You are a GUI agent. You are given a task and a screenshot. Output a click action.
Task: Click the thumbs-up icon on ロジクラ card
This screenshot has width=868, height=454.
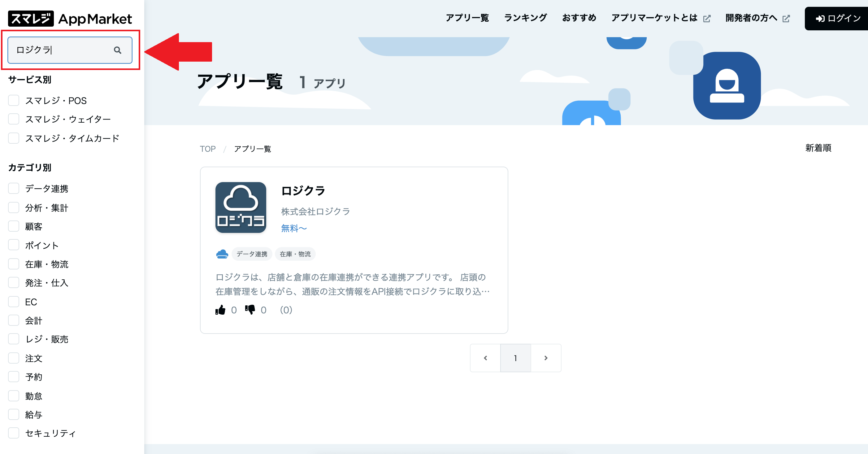[220, 310]
